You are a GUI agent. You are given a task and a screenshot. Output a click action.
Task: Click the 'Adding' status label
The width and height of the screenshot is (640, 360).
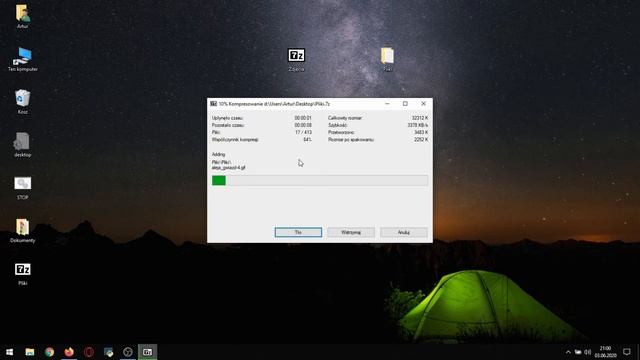coord(218,154)
